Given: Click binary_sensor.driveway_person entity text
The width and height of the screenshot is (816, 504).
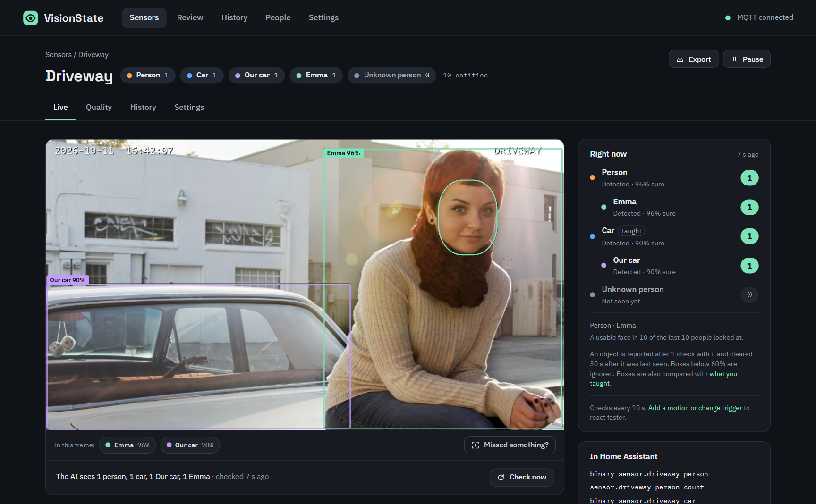Looking at the screenshot, I should coord(649,474).
